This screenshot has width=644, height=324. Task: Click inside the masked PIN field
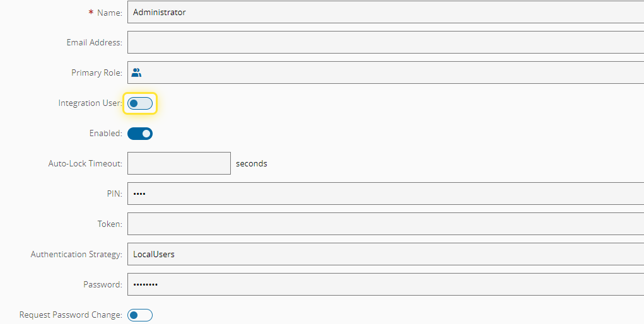tap(385, 194)
